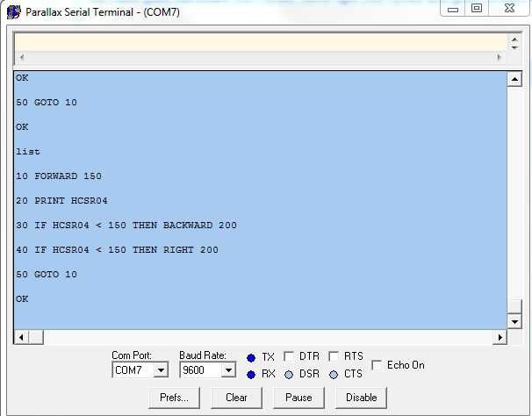Minimize the Parallax Serial Terminal window
Screen dimensions: 532x416
tap(453, 9)
